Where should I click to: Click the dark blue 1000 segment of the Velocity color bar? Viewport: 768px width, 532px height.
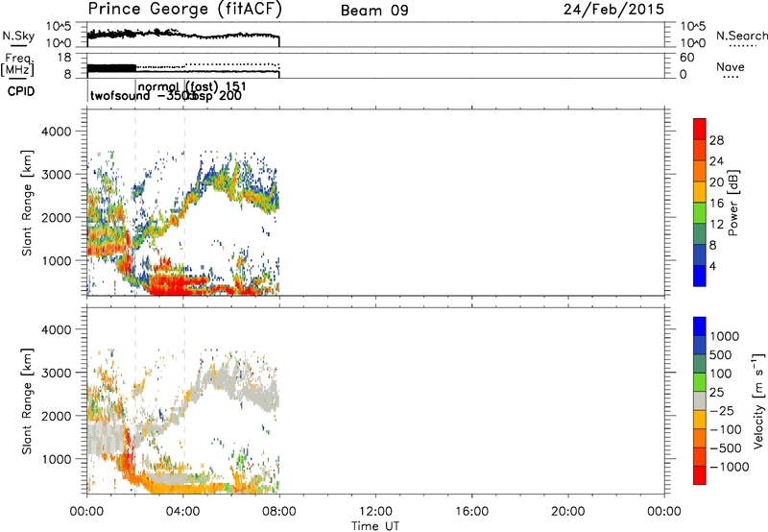click(x=700, y=326)
